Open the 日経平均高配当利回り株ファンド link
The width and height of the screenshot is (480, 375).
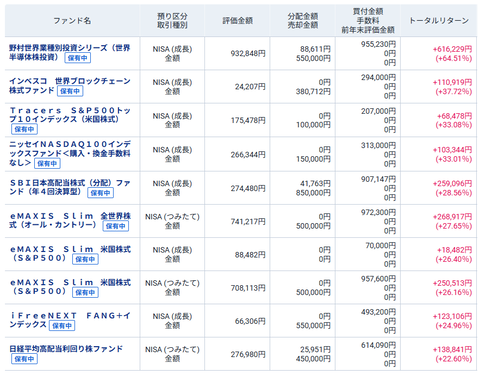click(66, 349)
